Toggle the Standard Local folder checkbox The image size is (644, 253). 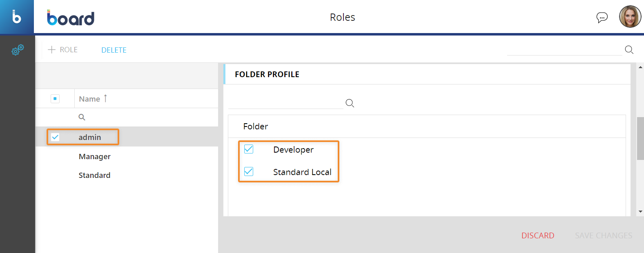(x=249, y=172)
